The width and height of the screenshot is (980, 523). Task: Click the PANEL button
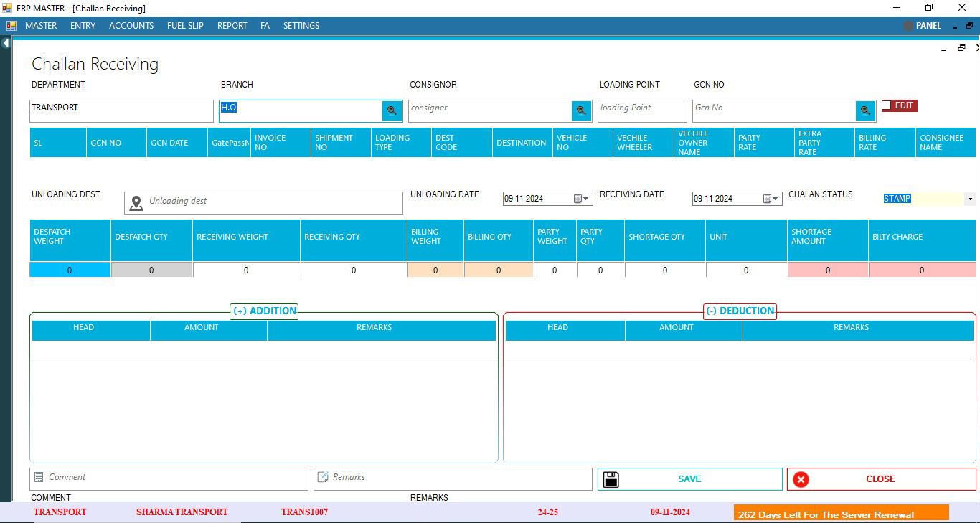922,26
